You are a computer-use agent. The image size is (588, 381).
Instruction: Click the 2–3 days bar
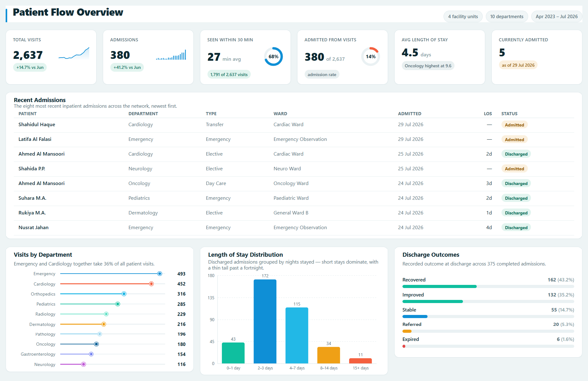pyautogui.click(x=265, y=322)
